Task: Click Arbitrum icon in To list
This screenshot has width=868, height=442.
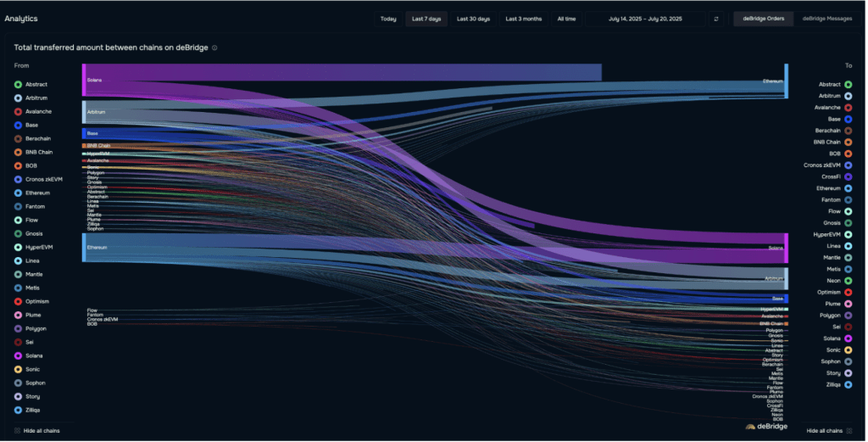Action: pos(848,97)
